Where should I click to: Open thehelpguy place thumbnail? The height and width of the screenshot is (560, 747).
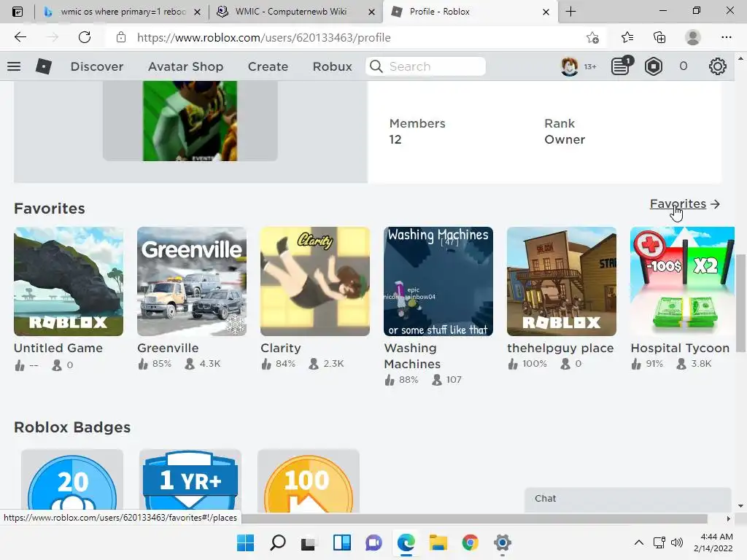click(562, 281)
